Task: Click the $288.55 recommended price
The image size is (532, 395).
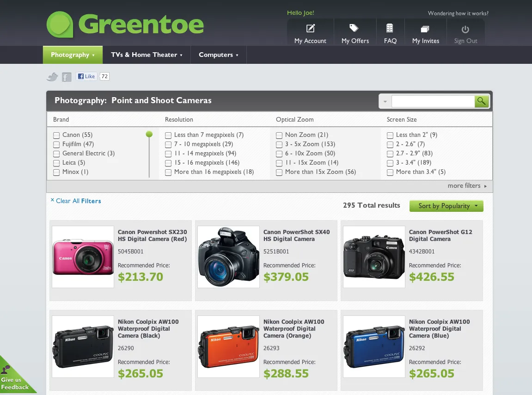Action: pos(286,374)
